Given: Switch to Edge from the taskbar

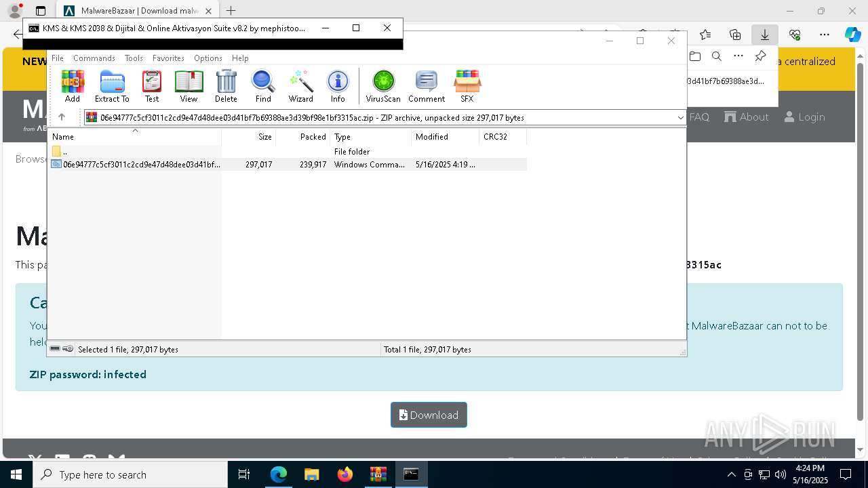Looking at the screenshot, I should 279,474.
